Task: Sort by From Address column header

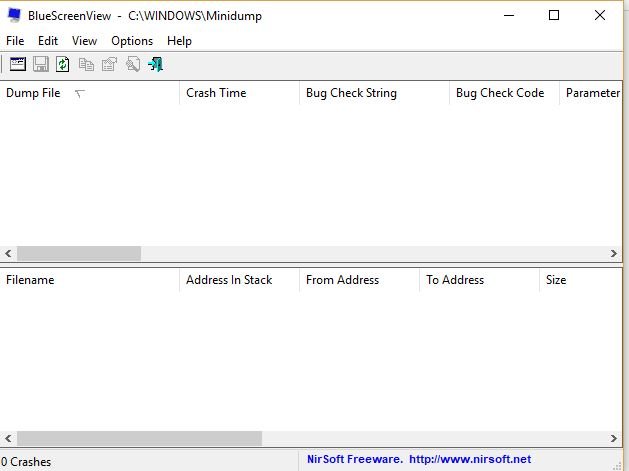Action: tap(359, 280)
